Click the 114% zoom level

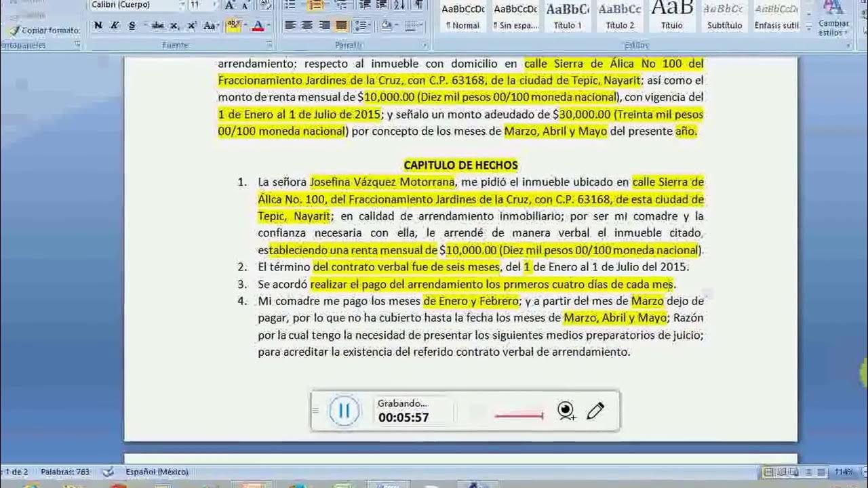[x=844, y=472]
